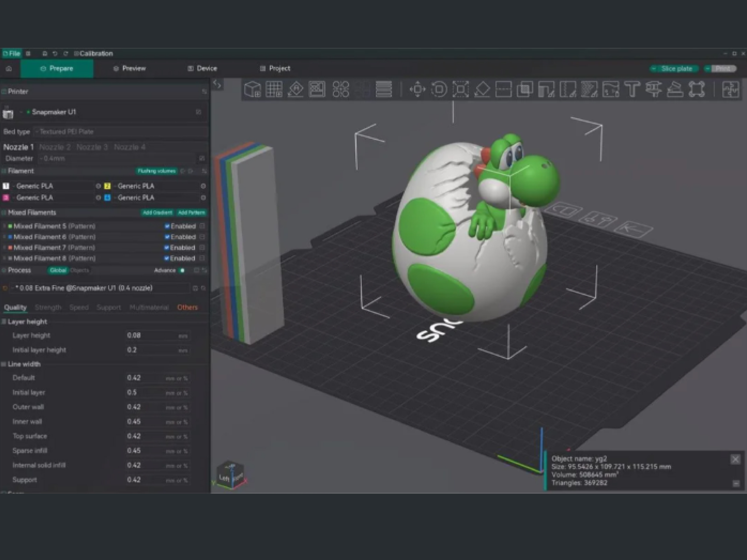Select the Cut tool
The width and height of the screenshot is (747, 560).
point(504,89)
